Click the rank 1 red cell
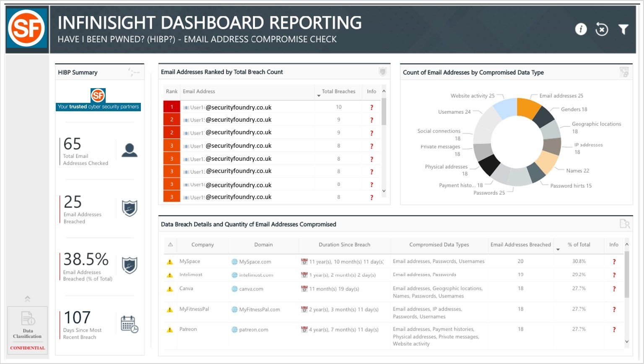The image size is (644, 364). tap(171, 107)
